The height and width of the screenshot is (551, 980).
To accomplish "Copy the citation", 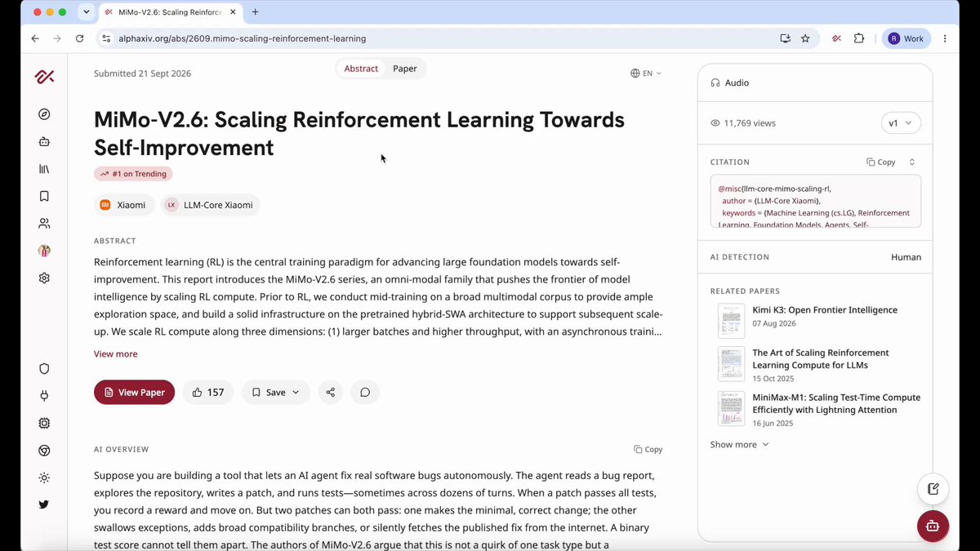I will pyautogui.click(x=881, y=162).
